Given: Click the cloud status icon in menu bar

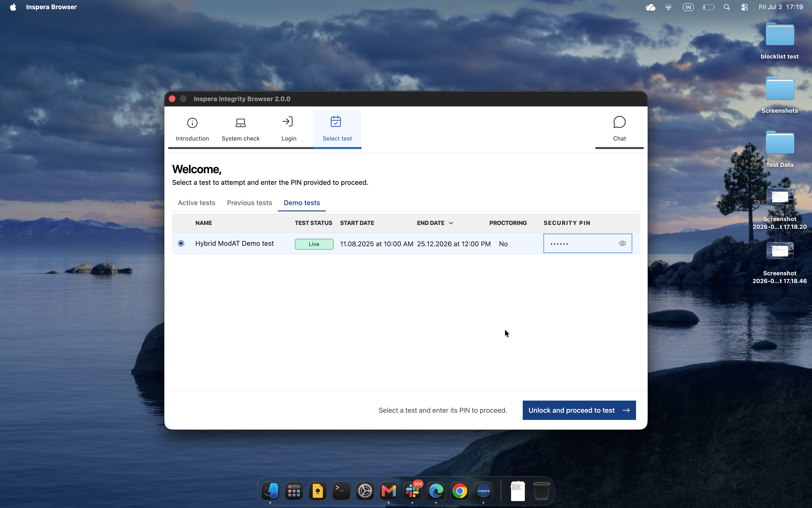Looking at the screenshot, I should [x=650, y=7].
